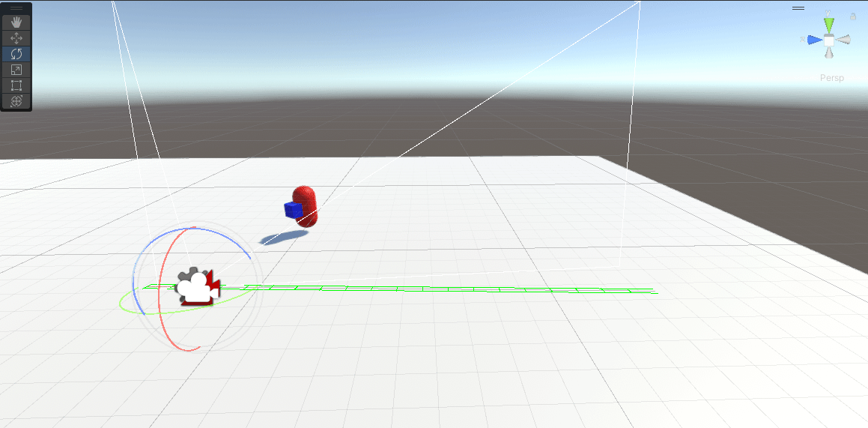Grab the tools overlay handle bar
Viewport: 868px width, 428px height.
(16, 8)
